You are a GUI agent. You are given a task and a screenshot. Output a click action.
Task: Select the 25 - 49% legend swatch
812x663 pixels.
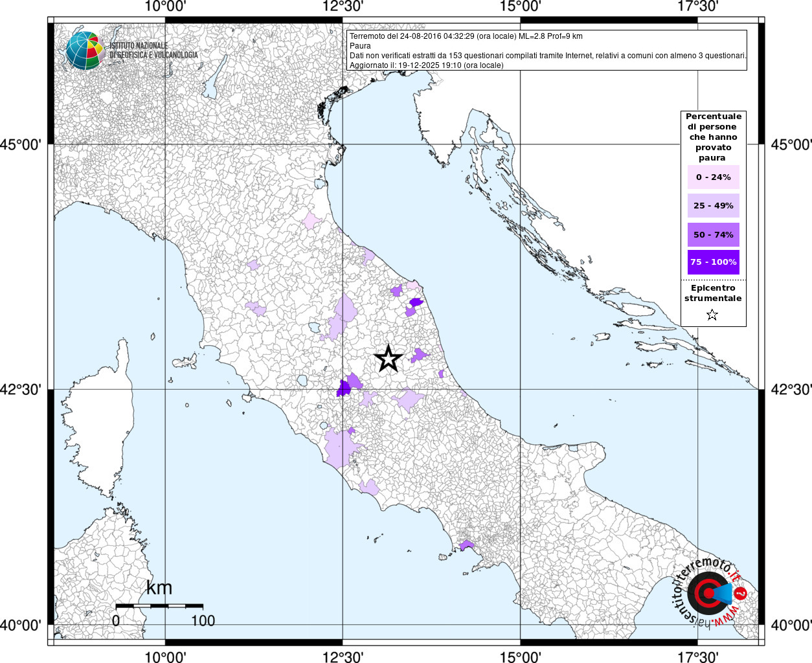(713, 206)
